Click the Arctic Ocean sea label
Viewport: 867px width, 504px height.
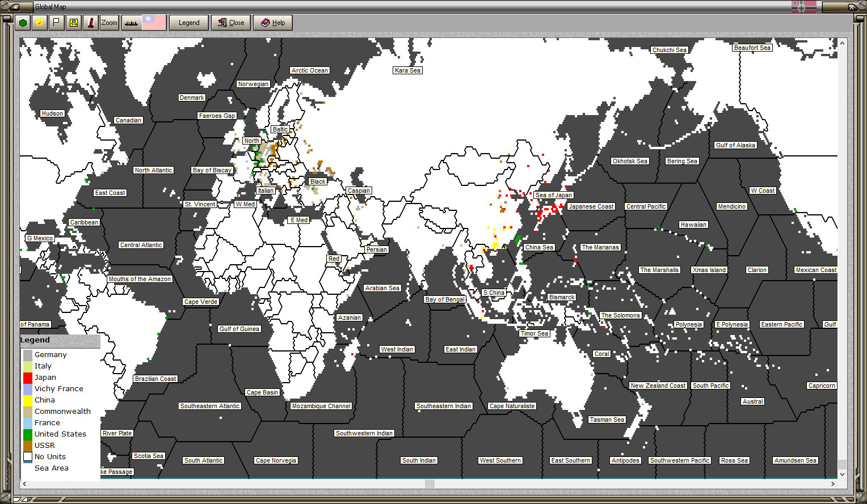(x=310, y=70)
